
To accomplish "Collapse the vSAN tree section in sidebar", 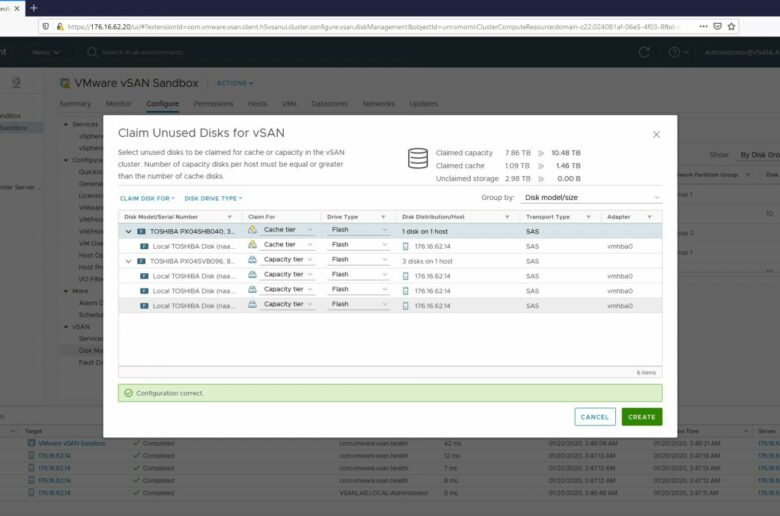I will coord(66,327).
